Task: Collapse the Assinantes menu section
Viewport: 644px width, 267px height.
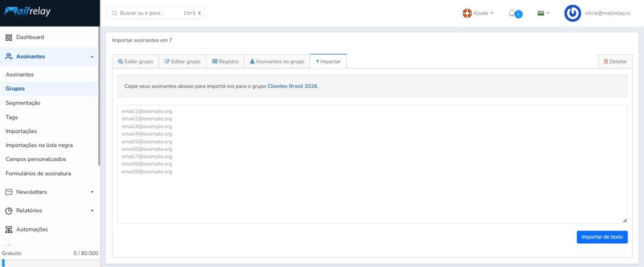Action: 92,57
